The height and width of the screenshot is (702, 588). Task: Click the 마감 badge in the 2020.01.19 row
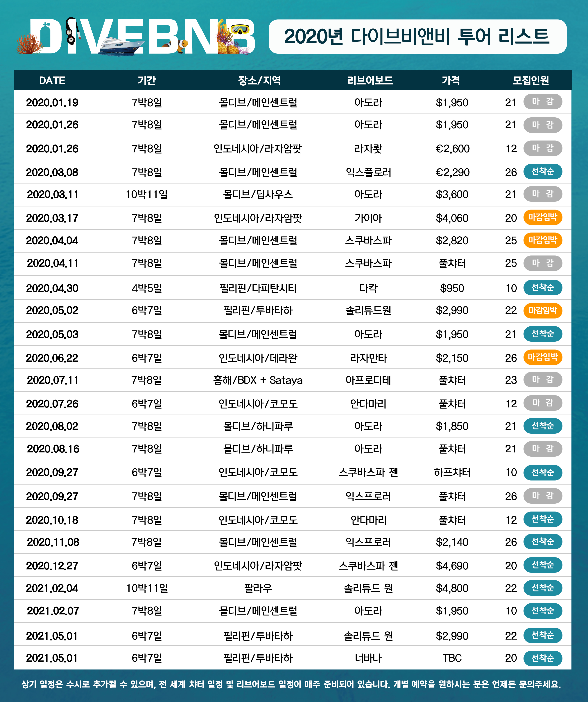(542, 102)
